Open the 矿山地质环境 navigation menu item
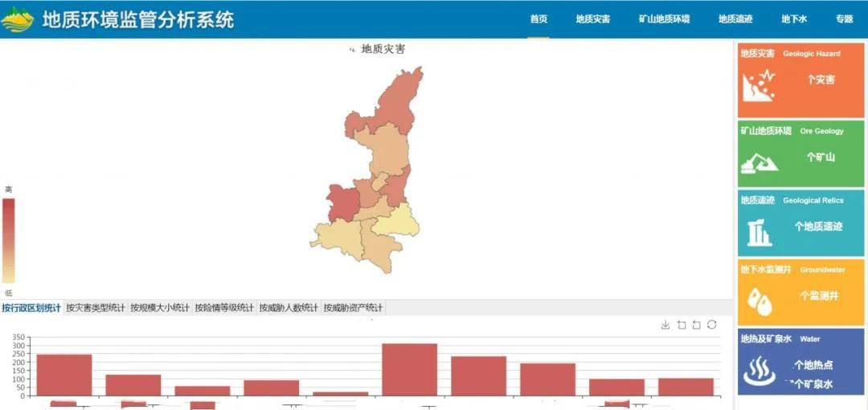The width and height of the screenshot is (868, 410). pyautogui.click(x=665, y=18)
